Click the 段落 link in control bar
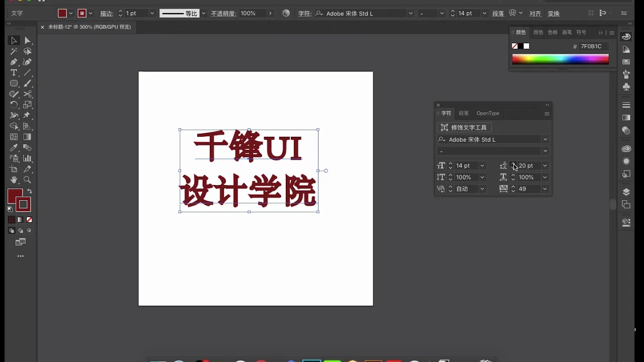The height and width of the screenshot is (362, 644). click(x=498, y=14)
